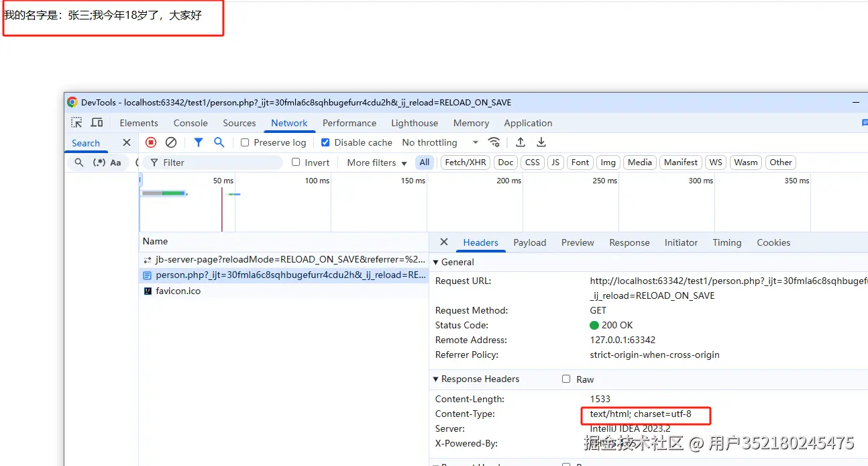The image size is (868, 466).
Task: Enable Raw view for Response Headers
Action: (567, 379)
